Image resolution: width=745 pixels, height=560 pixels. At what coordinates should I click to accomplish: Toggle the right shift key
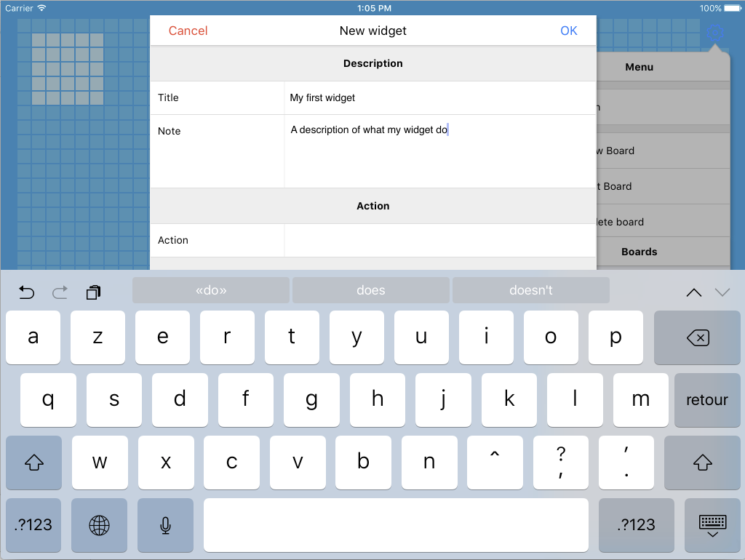[x=701, y=463]
